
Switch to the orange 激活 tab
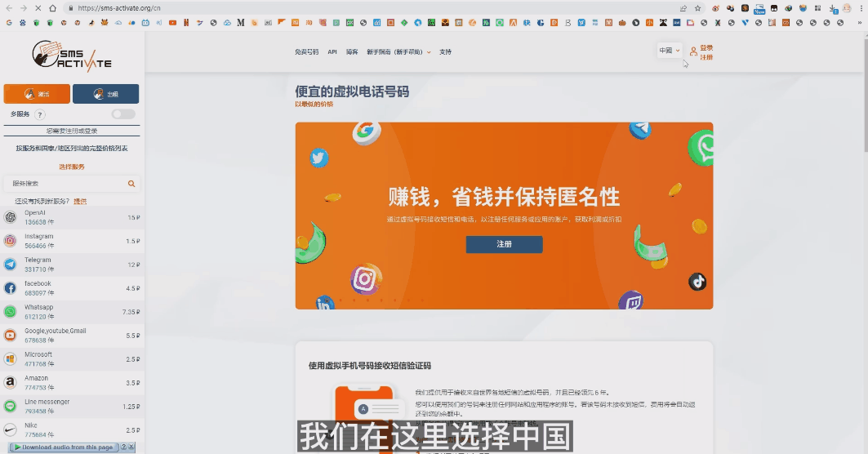point(37,94)
